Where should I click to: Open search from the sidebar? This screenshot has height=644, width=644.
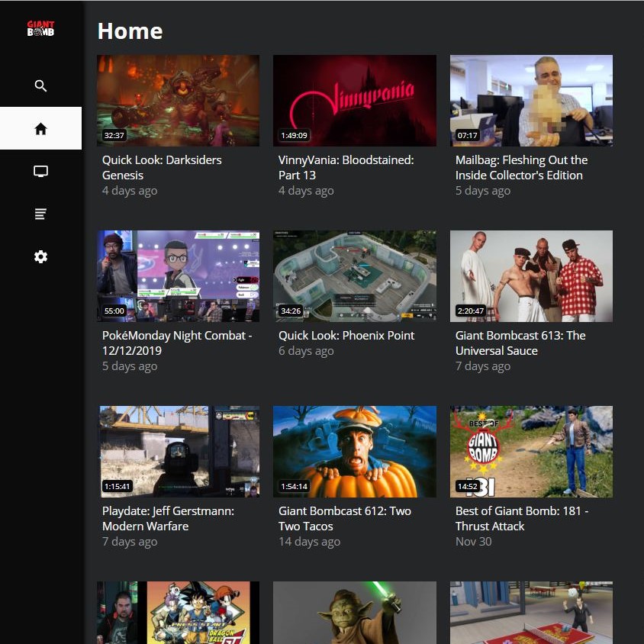[40, 85]
